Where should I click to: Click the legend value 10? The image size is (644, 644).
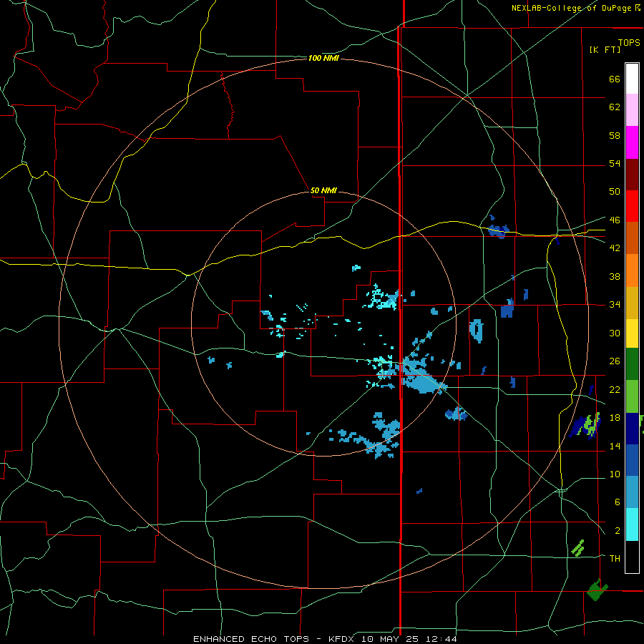point(615,474)
